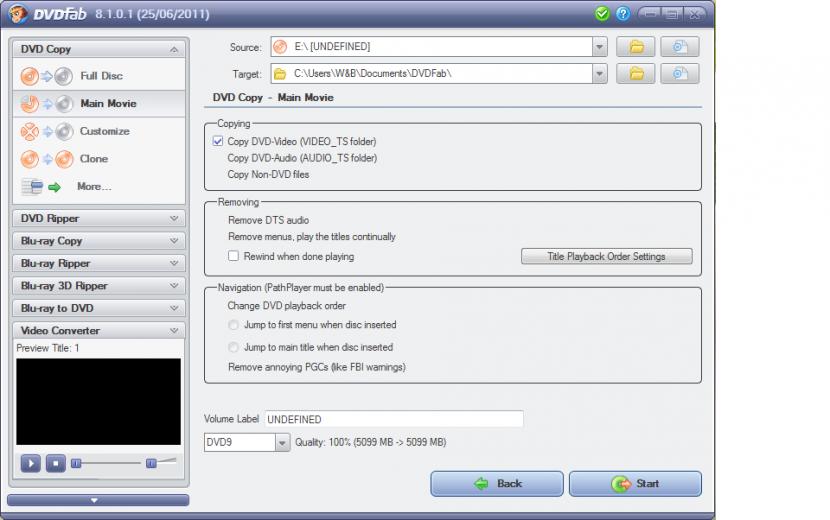
Task: Expand the Blu-ray 3D Ripper section
Action: coord(99,285)
